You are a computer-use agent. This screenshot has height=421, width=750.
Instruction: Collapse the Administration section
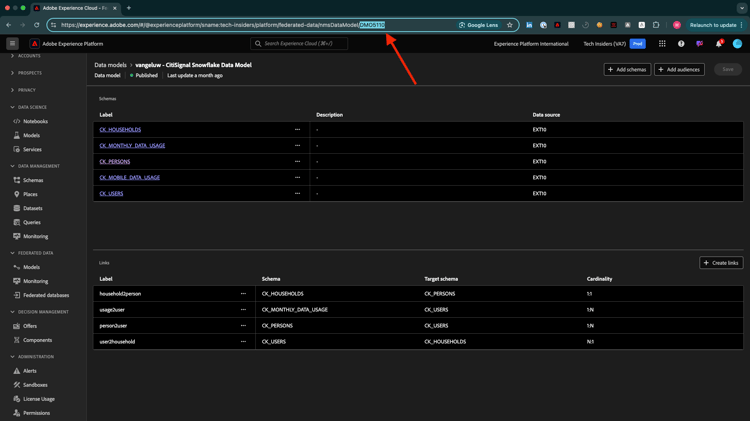coord(32,357)
